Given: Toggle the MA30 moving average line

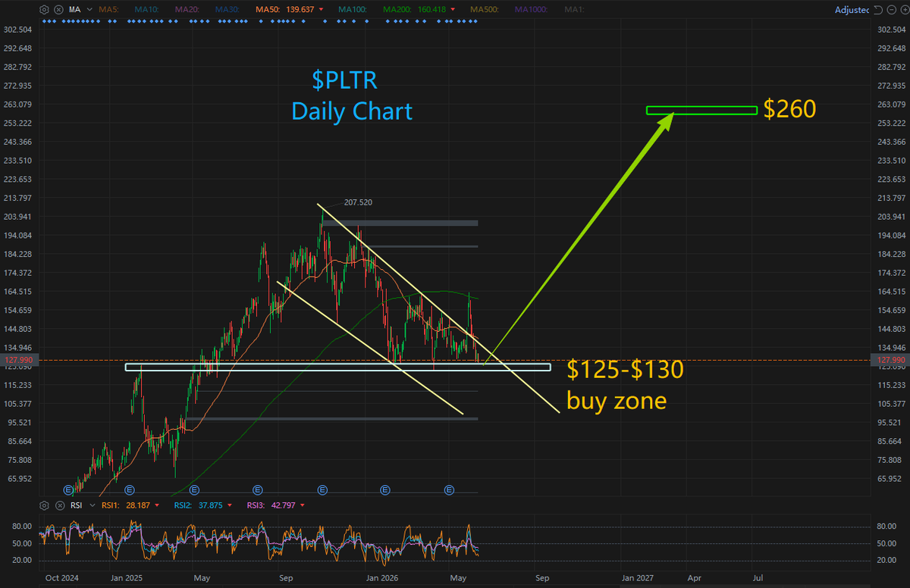Looking at the screenshot, I should pyautogui.click(x=227, y=10).
